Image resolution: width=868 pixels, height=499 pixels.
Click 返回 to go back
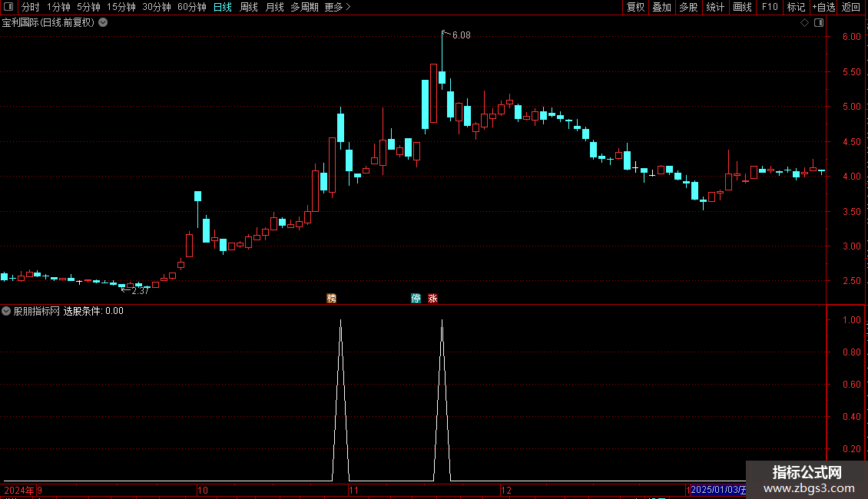851,7
